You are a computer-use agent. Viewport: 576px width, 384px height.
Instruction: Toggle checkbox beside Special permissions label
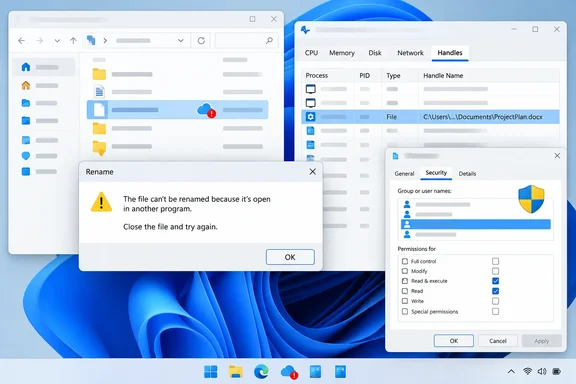405,312
